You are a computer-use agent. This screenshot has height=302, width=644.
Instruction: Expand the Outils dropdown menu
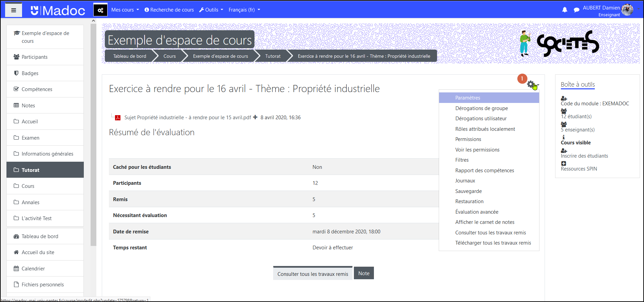(x=211, y=10)
